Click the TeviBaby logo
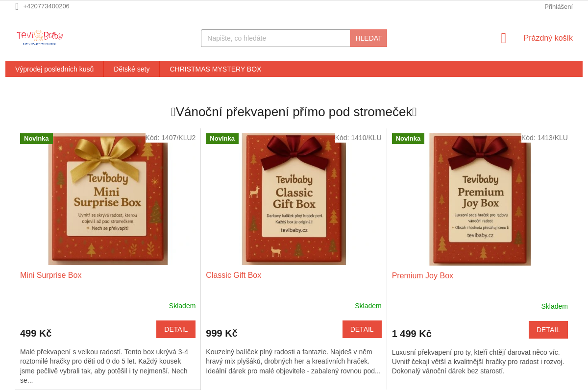The image size is (588, 392). coord(40,37)
